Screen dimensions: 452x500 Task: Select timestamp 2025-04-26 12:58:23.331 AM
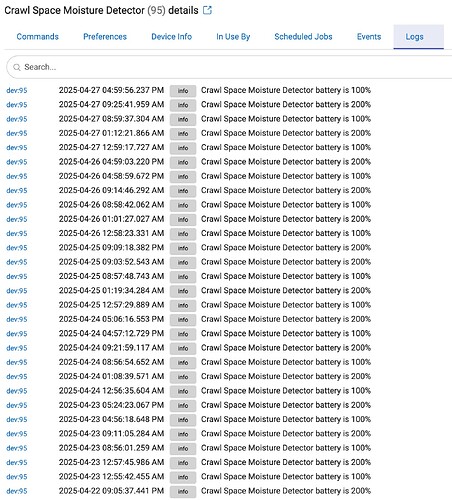(x=111, y=233)
